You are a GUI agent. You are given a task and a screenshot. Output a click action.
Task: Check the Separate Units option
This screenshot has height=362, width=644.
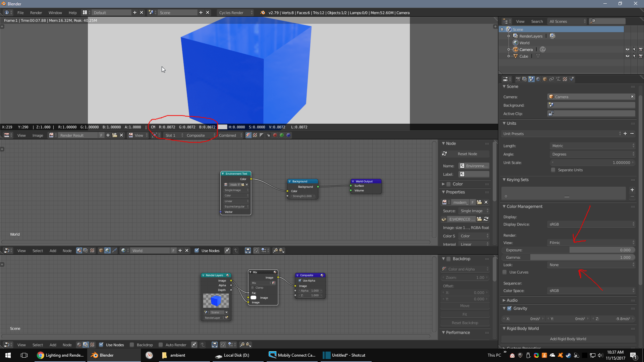tap(553, 170)
